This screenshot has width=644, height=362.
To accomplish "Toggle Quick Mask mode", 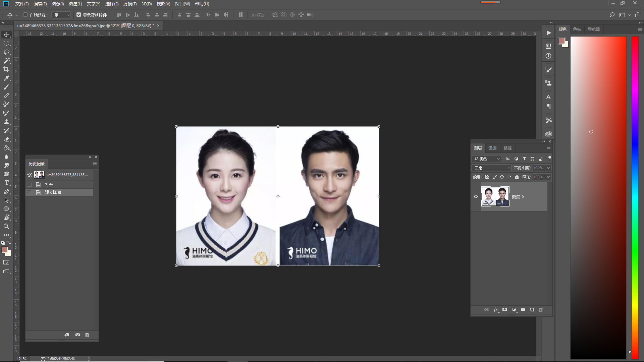I will point(6,262).
